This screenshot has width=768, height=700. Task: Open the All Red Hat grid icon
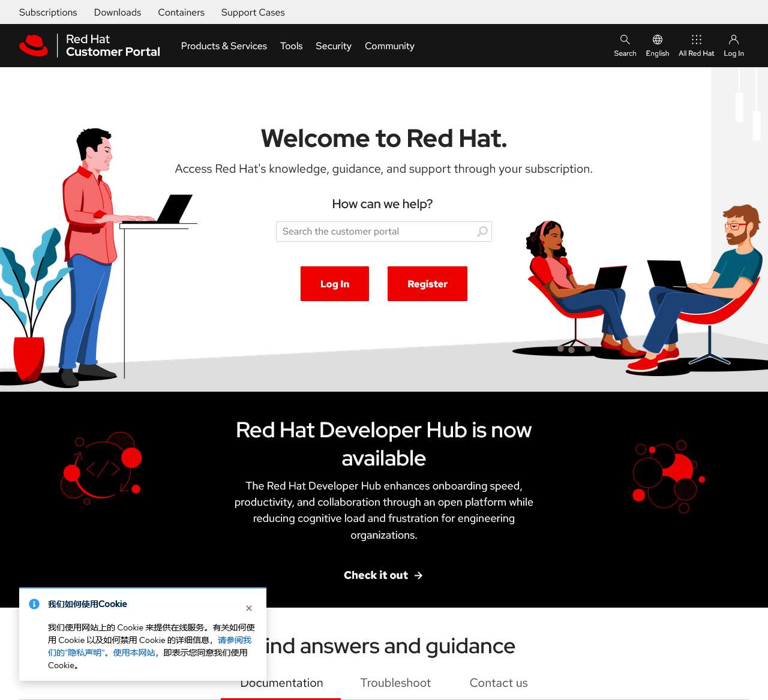[696, 41]
